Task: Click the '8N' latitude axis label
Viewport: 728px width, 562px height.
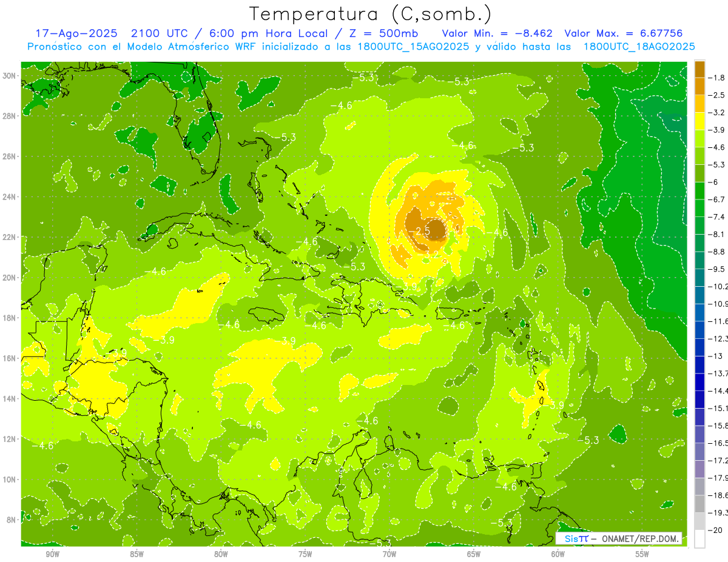Action: click(12, 520)
